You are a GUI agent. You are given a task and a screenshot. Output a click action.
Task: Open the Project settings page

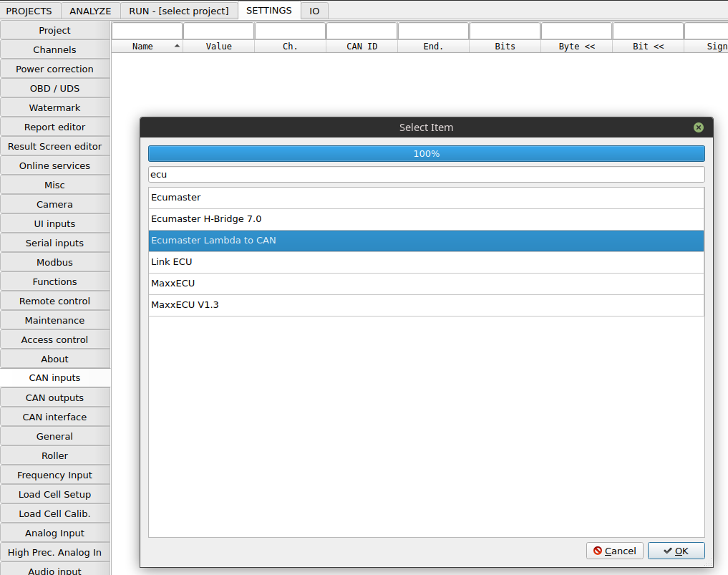[55, 31]
